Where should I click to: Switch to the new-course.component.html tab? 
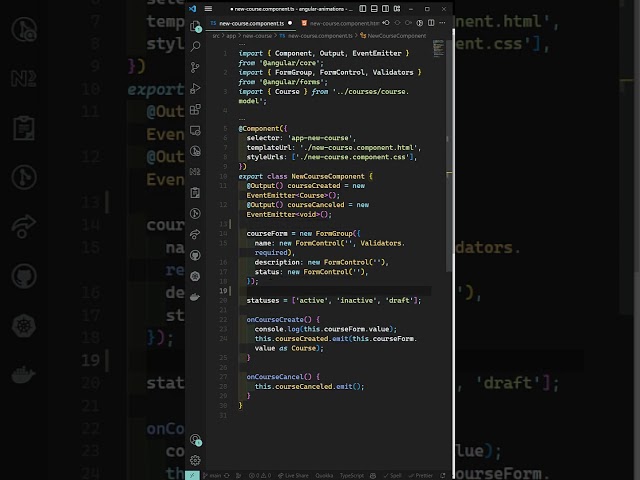pos(341,23)
